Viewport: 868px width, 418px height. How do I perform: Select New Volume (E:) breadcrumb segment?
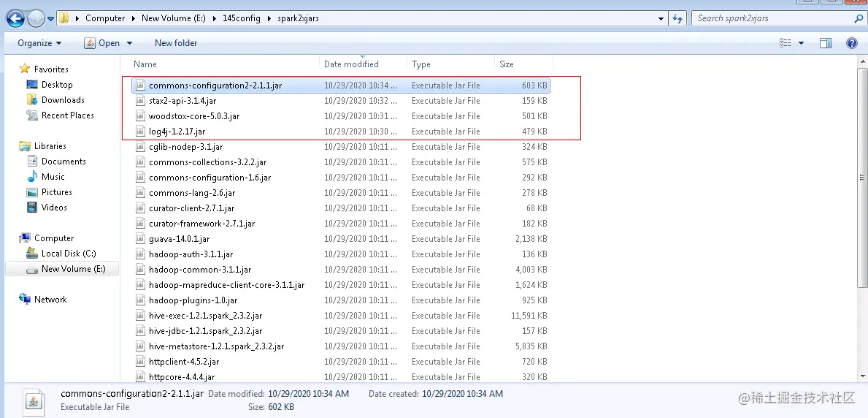(x=173, y=18)
